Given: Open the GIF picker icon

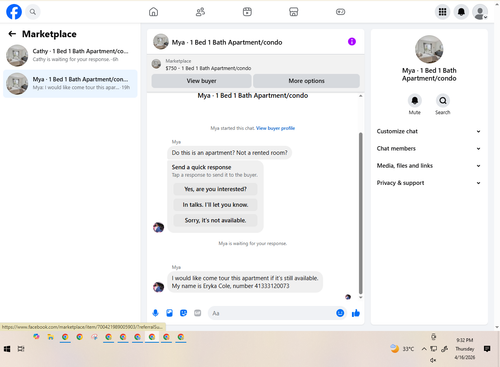Looking at the screenshot, I should coord(198,313).
